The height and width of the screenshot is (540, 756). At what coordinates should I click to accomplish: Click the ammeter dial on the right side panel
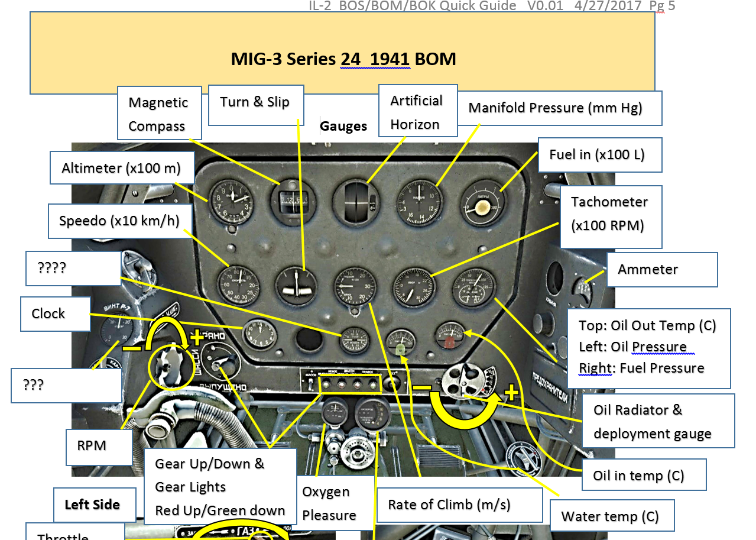click(x=582, y=290)
